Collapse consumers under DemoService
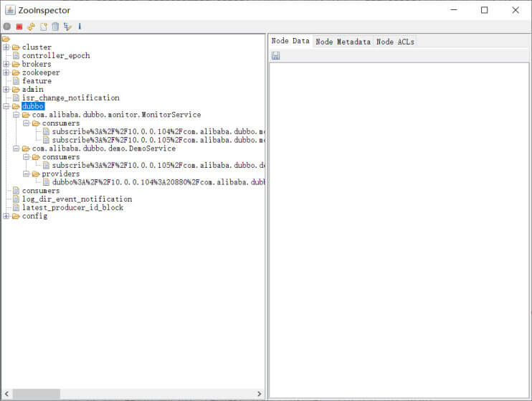The height and width of the screenshot is (401, 532). click(26, 157)
